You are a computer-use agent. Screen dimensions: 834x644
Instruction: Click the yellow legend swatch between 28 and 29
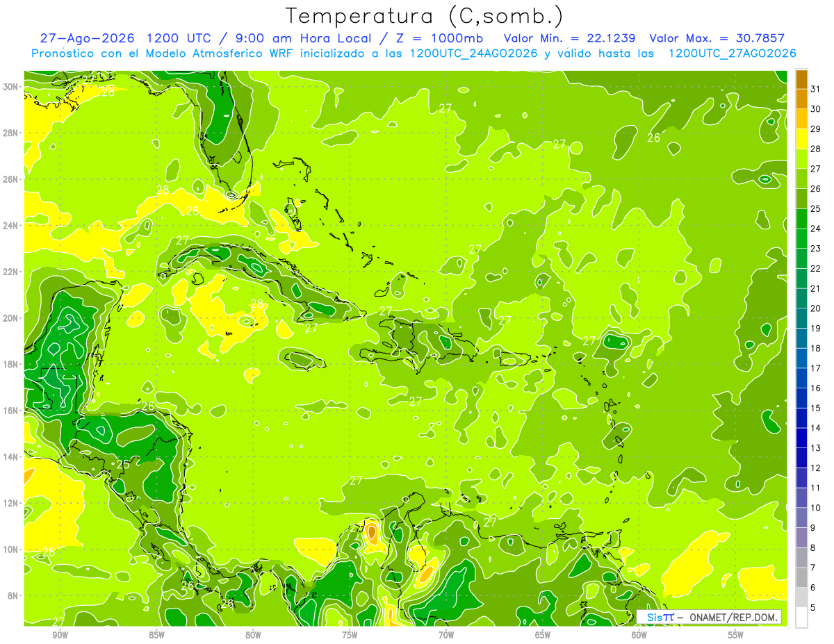[801, 138]
